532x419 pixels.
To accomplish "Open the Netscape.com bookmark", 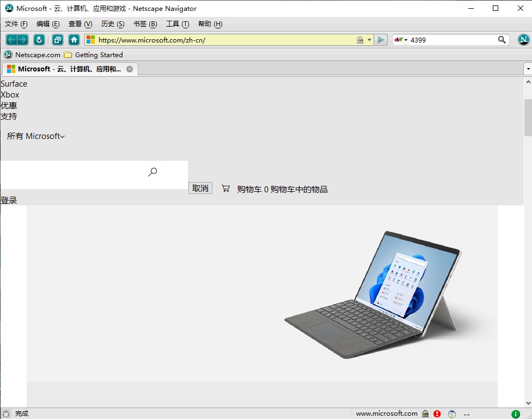I will (32, 54).
